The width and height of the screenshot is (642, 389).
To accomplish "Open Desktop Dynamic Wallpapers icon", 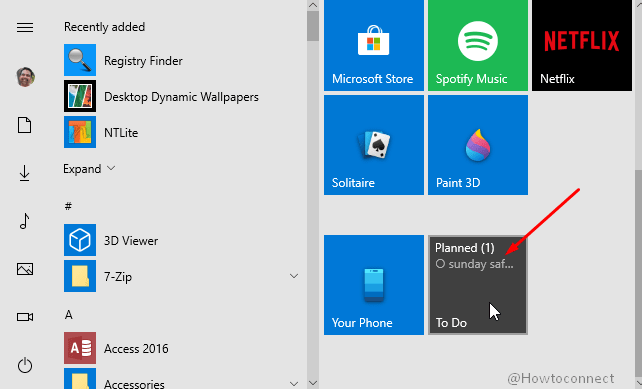I will coord(80,96).
